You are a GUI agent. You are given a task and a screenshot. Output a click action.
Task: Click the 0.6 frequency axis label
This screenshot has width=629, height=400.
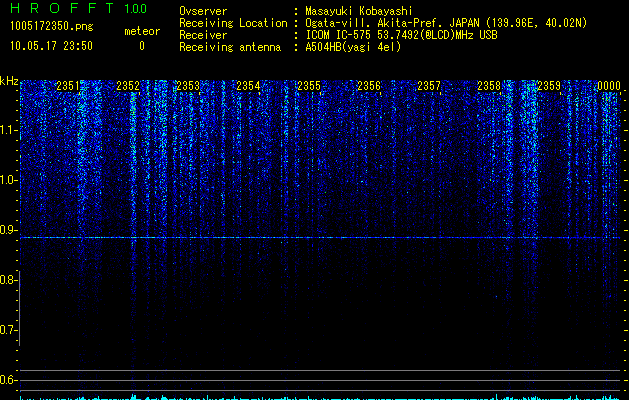pos(8,380)
